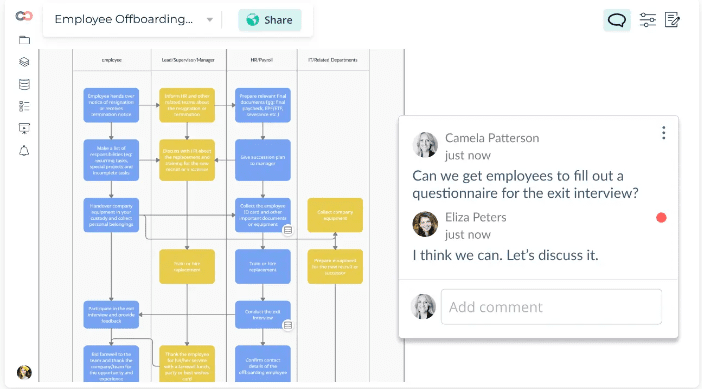Open the notes edit icon
This screenshot has height=389, width=702.
click(x=672, y=20)
